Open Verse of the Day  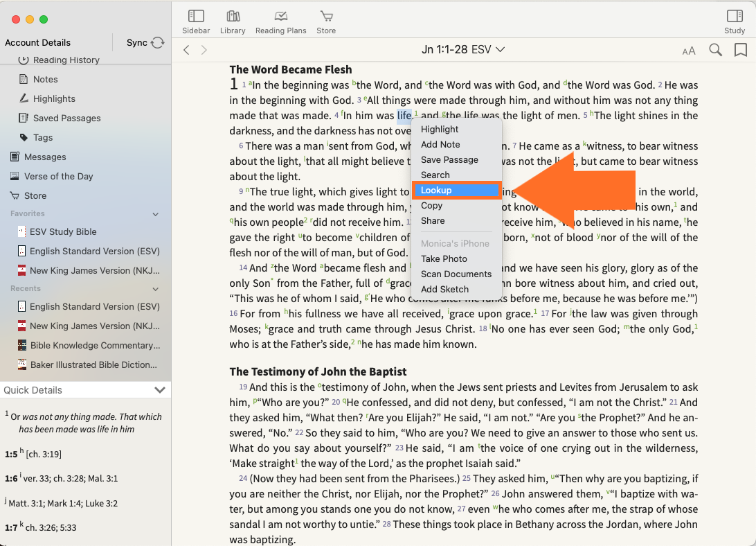(x=58, y=176)
